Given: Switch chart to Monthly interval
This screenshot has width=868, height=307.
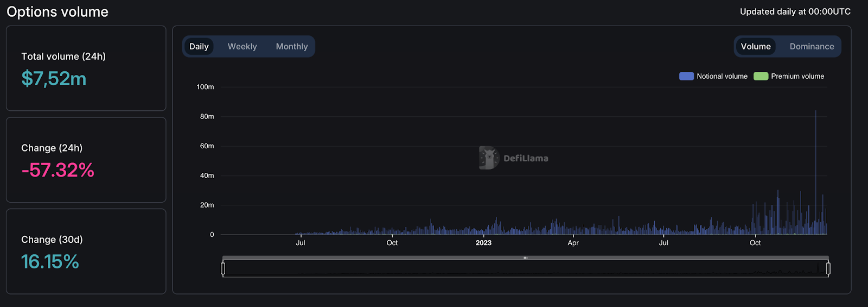Looking at the screenshot, I should tap(292, 47).
